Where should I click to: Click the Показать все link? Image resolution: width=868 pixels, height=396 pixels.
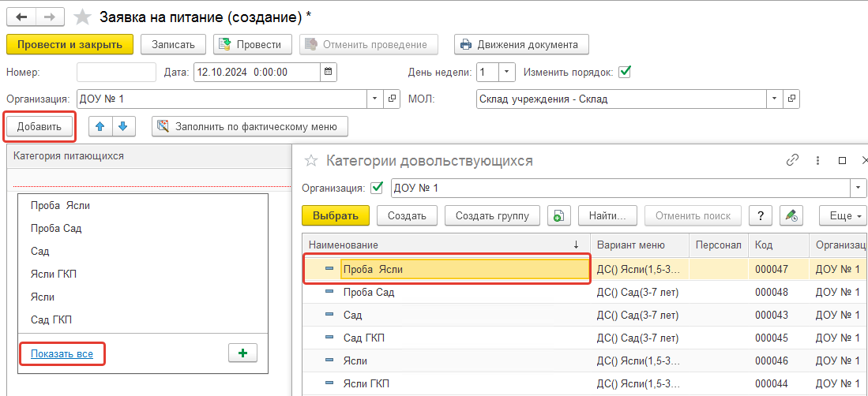62,354
